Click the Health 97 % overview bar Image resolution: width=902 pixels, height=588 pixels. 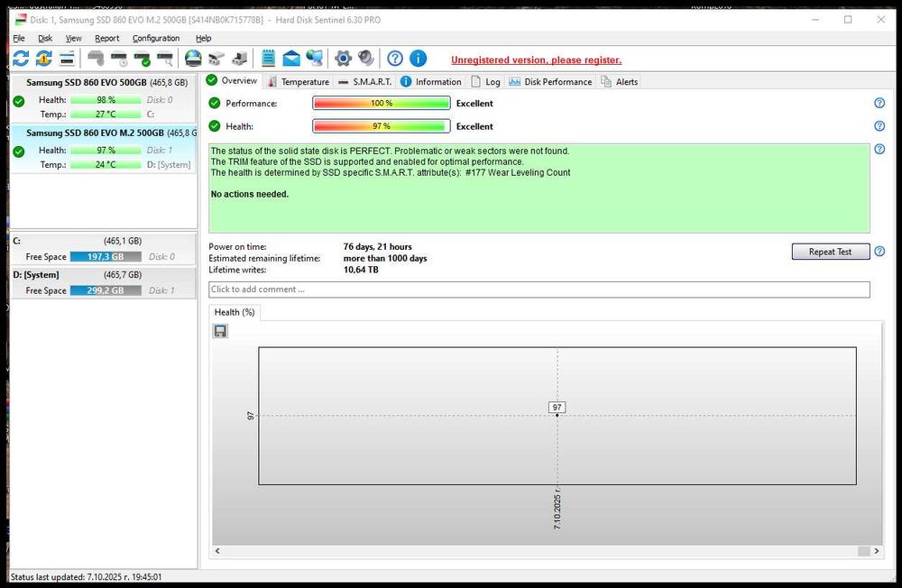coord(382,126)
